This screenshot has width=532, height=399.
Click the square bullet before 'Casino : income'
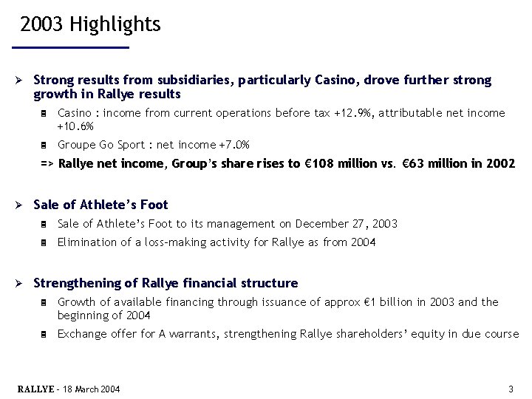(x=46, y=114)
